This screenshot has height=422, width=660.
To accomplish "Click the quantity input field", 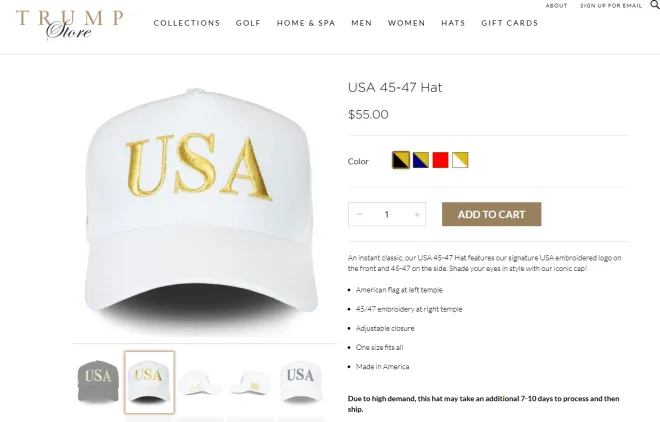I will [x=387, y=214].
